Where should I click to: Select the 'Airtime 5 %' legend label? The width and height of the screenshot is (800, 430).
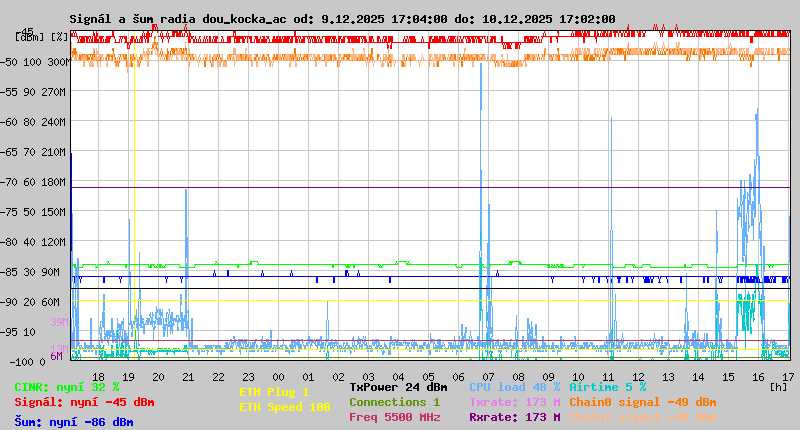608,388
